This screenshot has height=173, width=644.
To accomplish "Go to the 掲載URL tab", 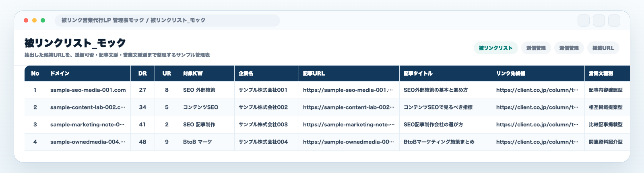I will [603, 48].
